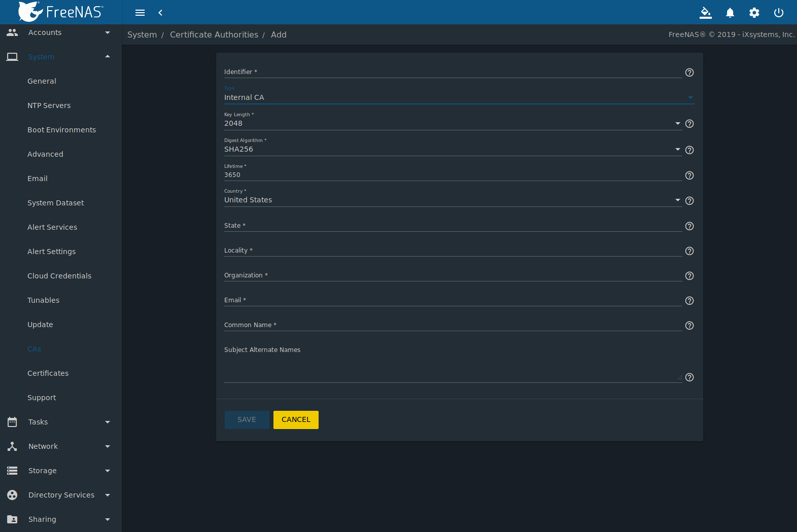Expand the Sharing menu arrow

click(108, 519)
